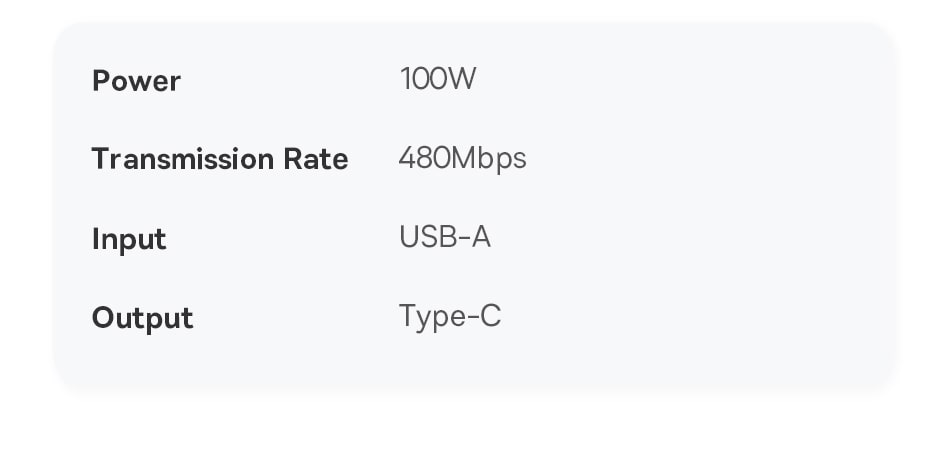Click the Output specification label
930x462 pixels.
[x=142, y=319]
